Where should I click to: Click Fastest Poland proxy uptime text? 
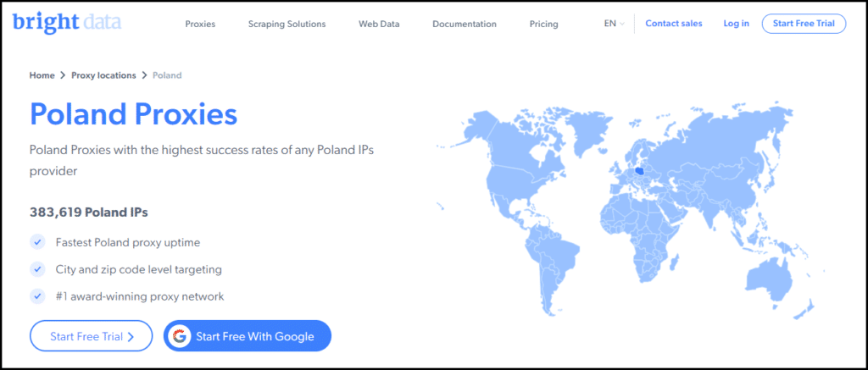(x=128, y=242)
